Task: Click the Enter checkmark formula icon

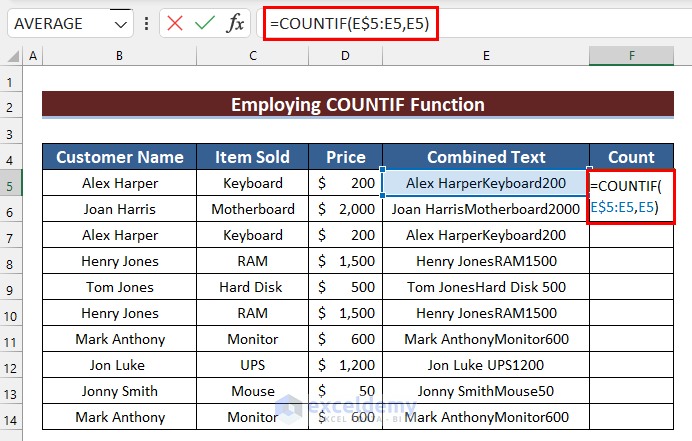Action: 205,24
